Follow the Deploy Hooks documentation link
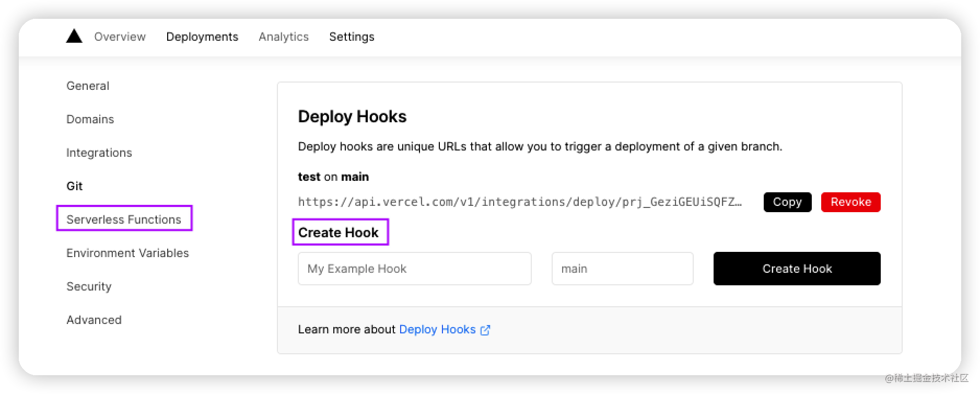The height and width of the screenshot is (394, 980). click(437, 330)
